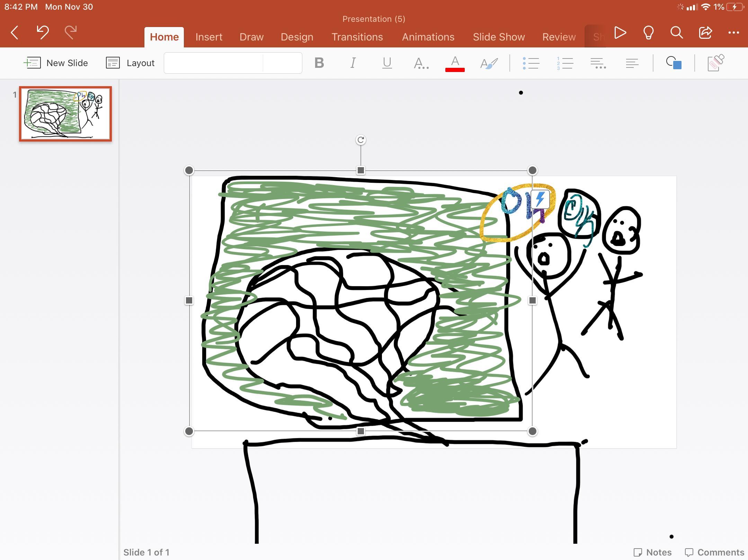Viewport: 748px width, 560px height.
Task: Start slideshow with the play icon
Action: 620,33
